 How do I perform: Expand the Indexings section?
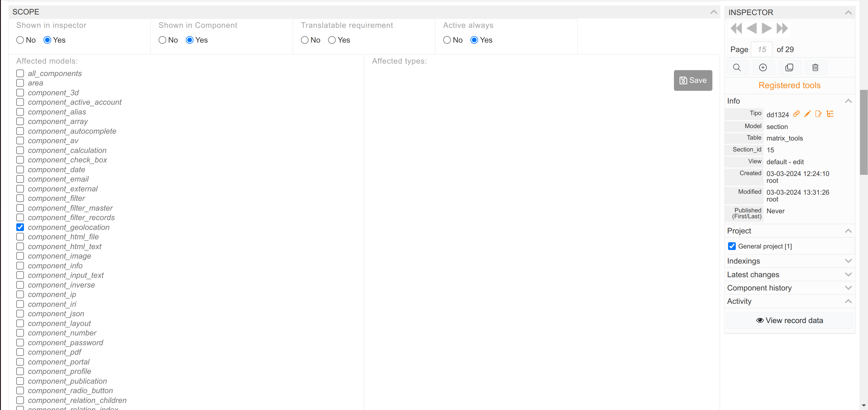[x=789, y=261]
